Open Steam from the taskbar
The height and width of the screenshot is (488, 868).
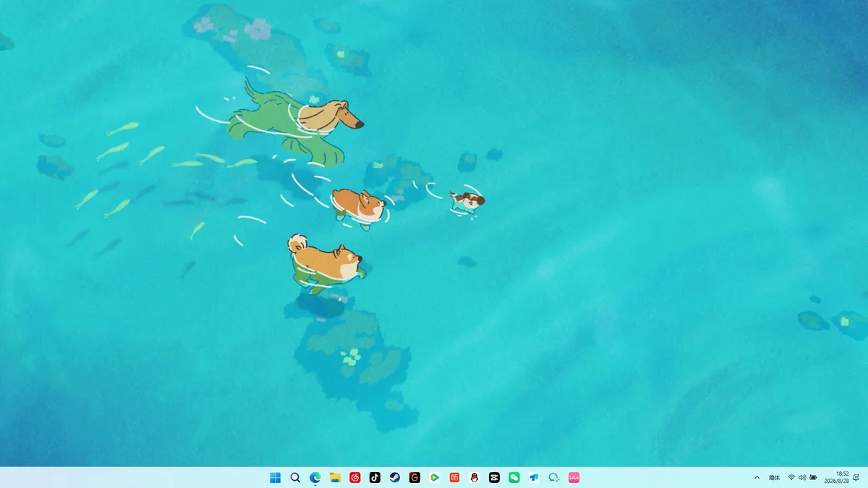(394, 477)
